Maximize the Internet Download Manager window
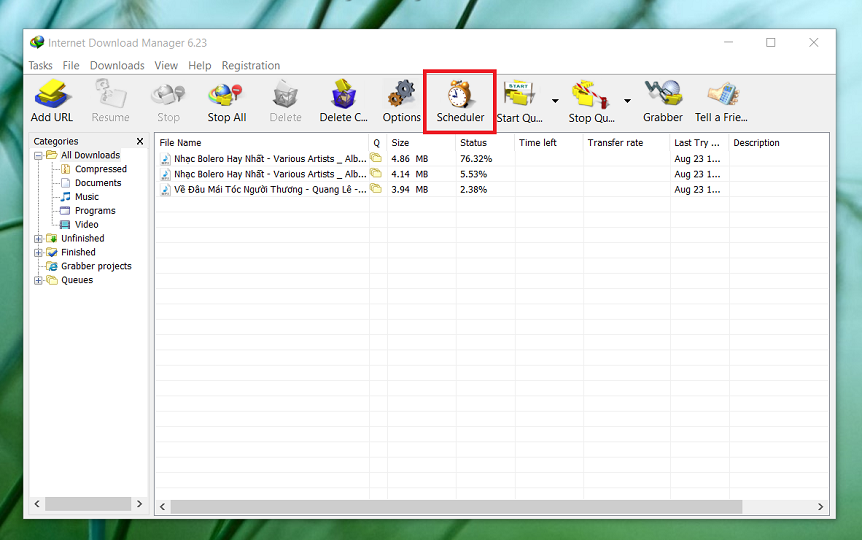 (x=771, y=42)
